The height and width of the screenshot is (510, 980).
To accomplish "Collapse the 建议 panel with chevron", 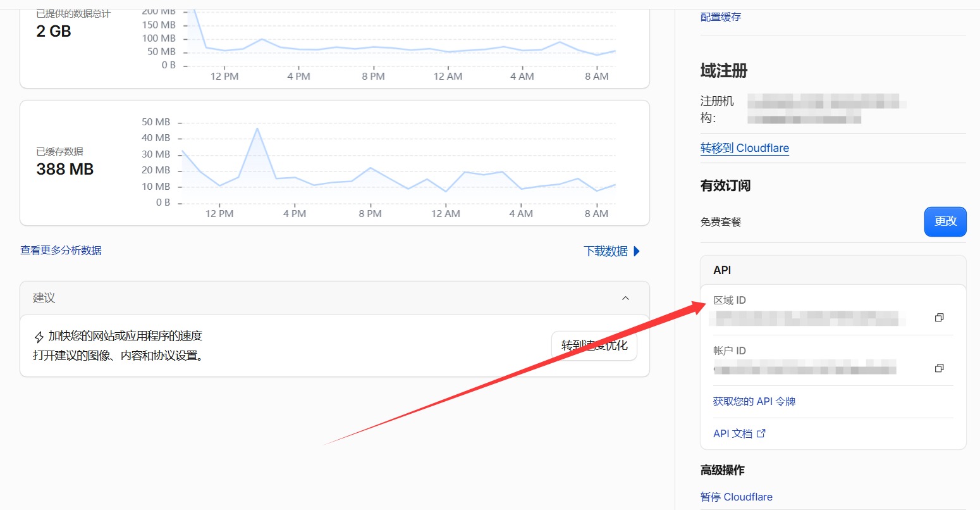I will click(625, 298).
